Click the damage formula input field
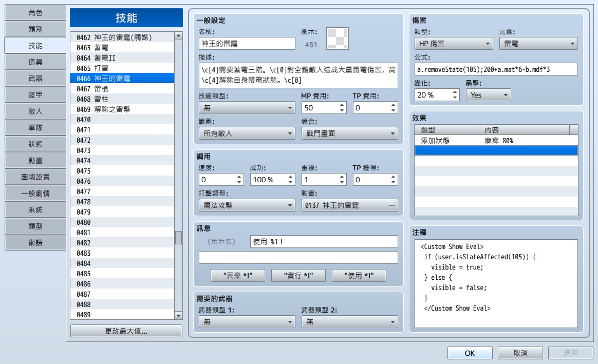 (x=496, y=69)
